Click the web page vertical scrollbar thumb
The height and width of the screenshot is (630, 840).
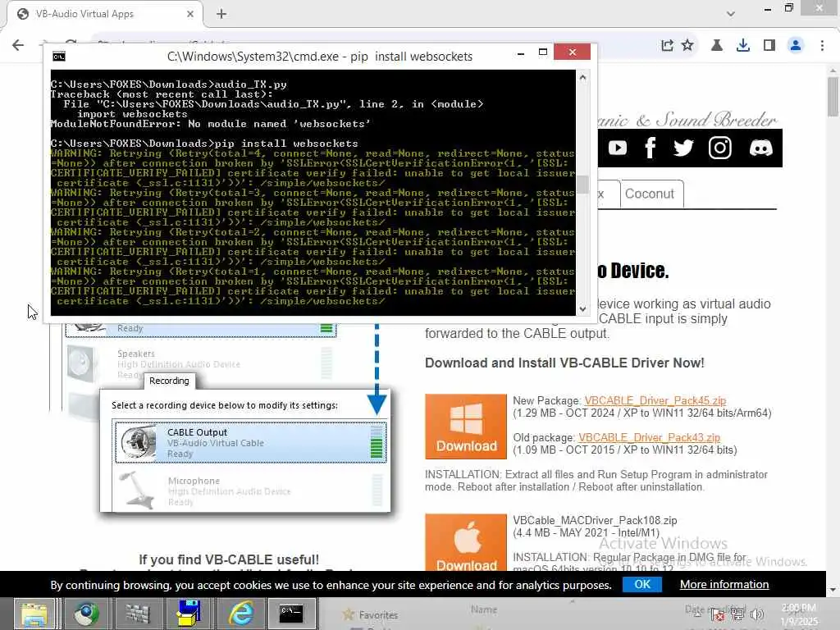click(x=833, y=97)
